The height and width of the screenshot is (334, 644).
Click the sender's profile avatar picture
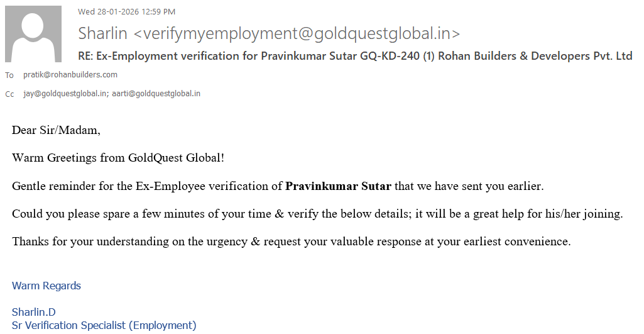click(x=33, y=34)
